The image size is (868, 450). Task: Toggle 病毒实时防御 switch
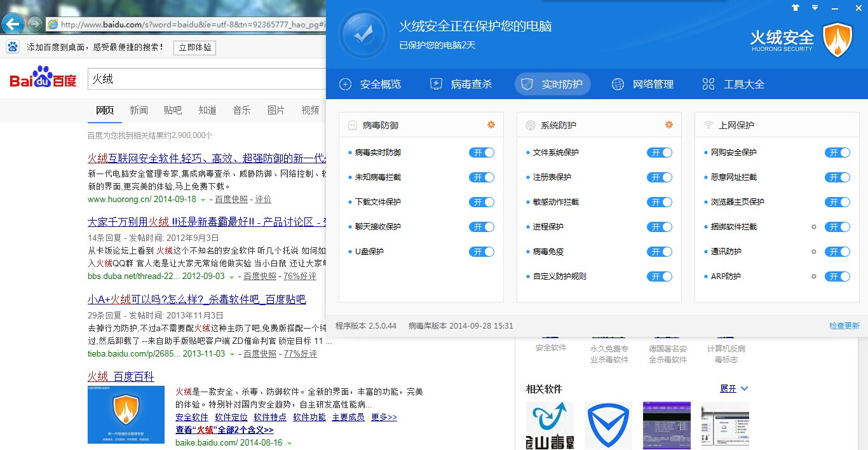(482, 153)
